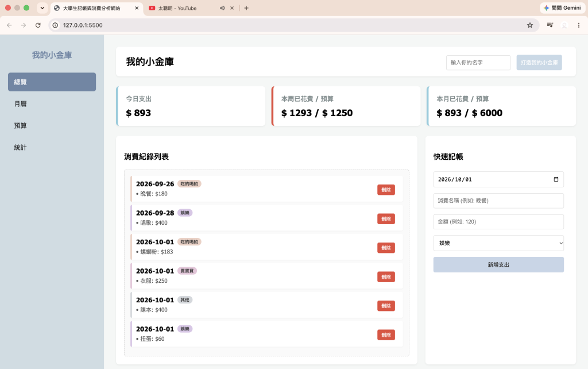Click the 金額 input field
This screenshot has height=369, width=588.
(498, 222)
